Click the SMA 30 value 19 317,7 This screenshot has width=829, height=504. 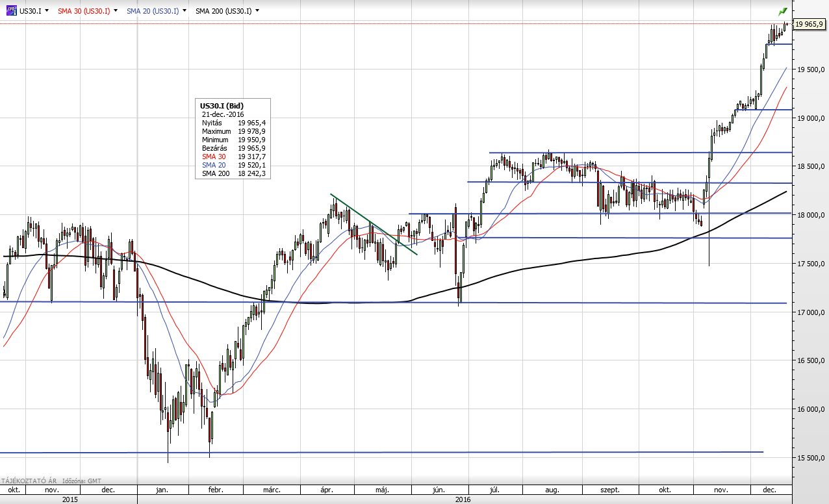tap(252, 157)
